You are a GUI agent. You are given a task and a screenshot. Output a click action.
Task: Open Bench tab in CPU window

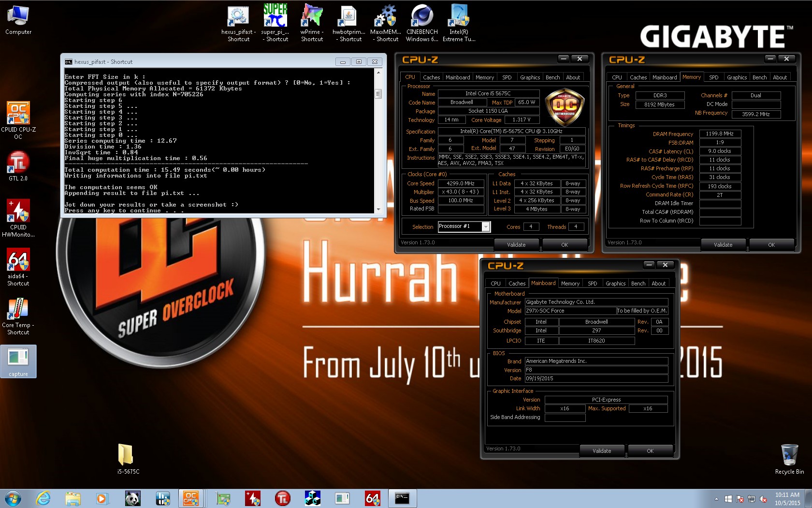tap(553, 77)
